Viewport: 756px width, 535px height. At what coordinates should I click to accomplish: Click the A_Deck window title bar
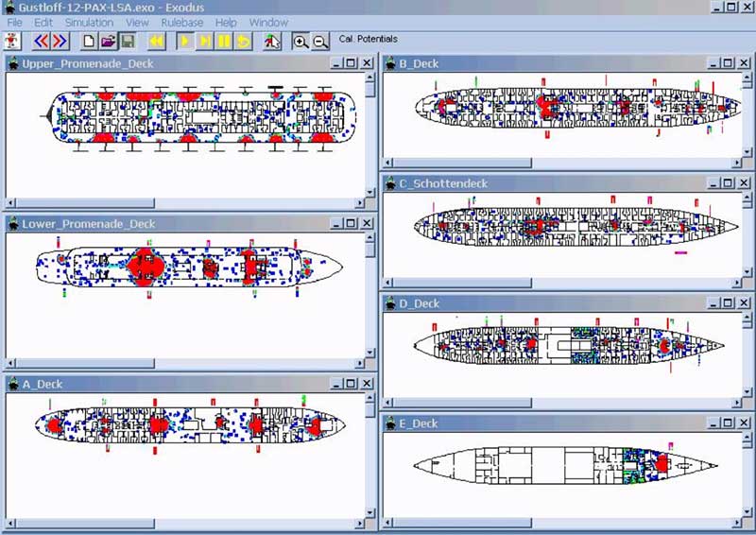tap(190, 384)
